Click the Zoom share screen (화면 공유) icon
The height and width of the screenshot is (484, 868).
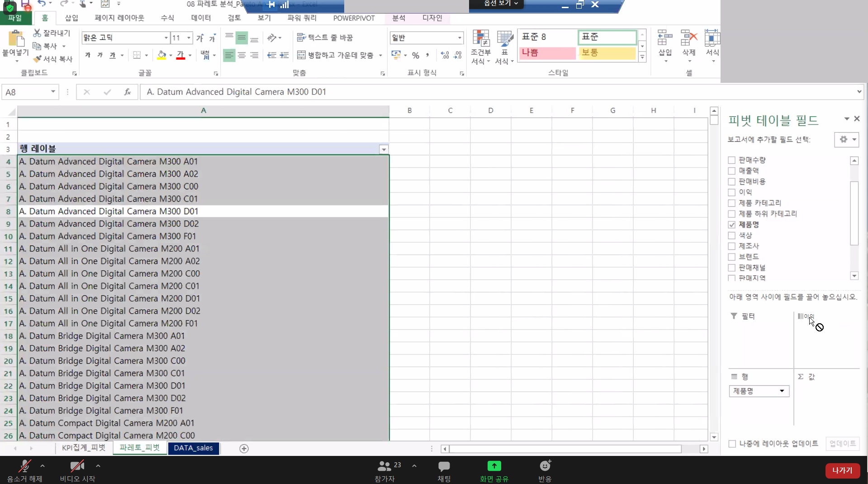[x=494, y=466]
